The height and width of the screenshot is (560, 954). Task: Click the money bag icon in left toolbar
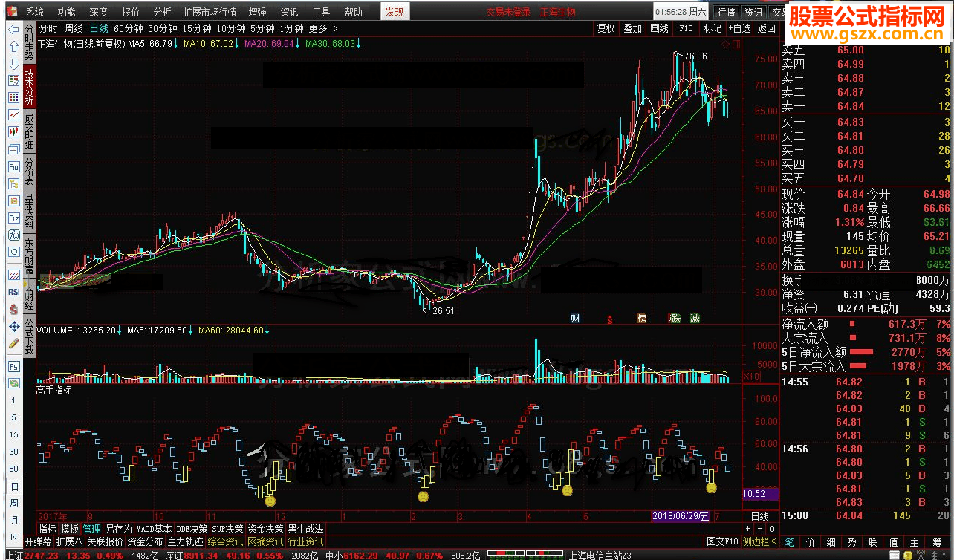pos(13,309)
